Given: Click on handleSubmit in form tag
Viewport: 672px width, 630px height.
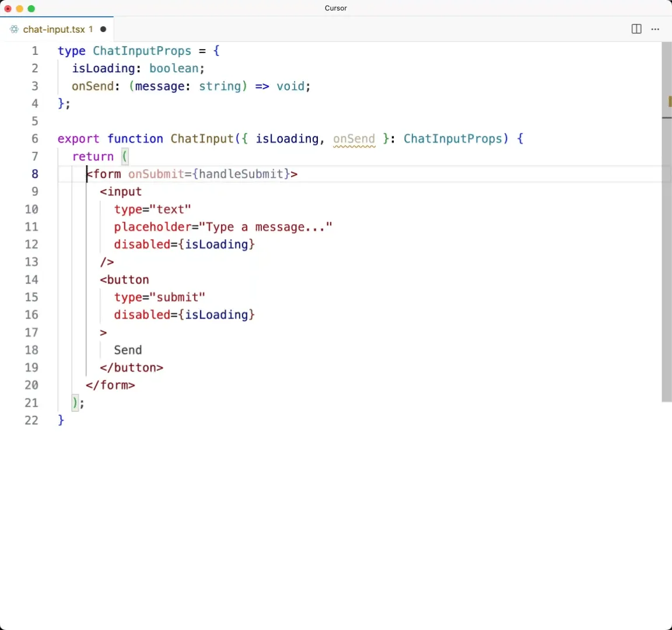Looking at the screenshot, I should coord(241,174).
